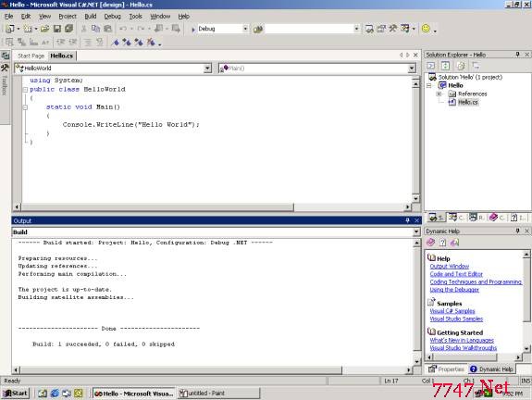
Task: Click the Open File folder icon
Action: click(x=44, y=29)
